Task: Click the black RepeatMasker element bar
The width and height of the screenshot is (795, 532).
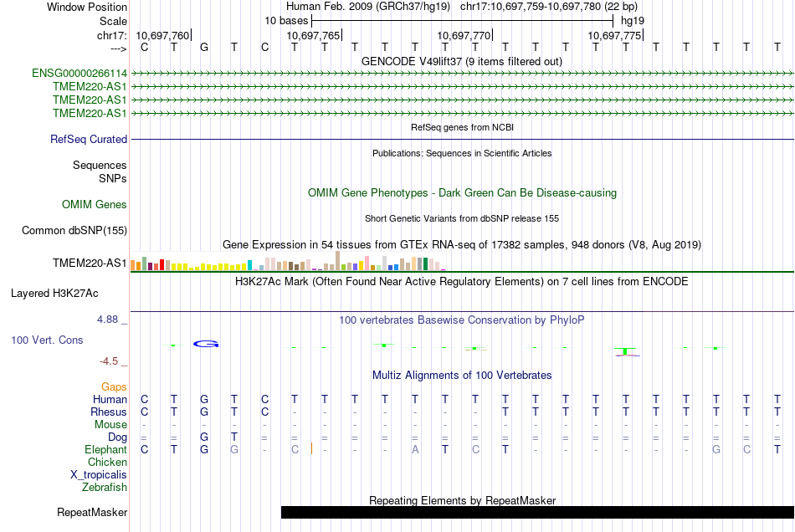Action: tap(537, 512)
